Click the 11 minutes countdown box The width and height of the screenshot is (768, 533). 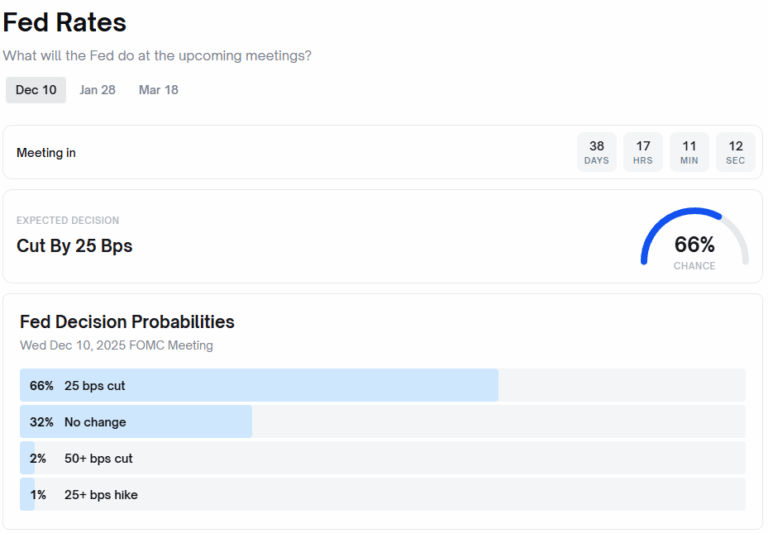(689, 152)
